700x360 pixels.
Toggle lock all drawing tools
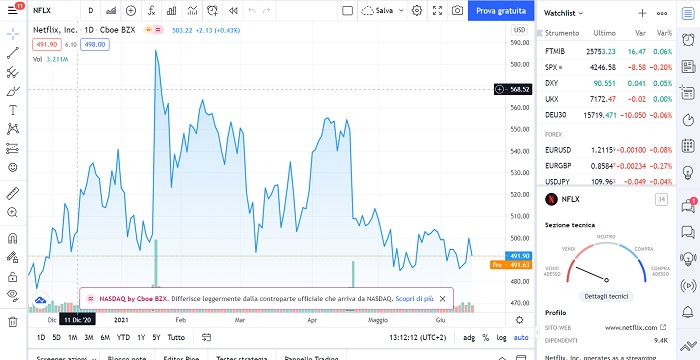[x=13, y=276]
